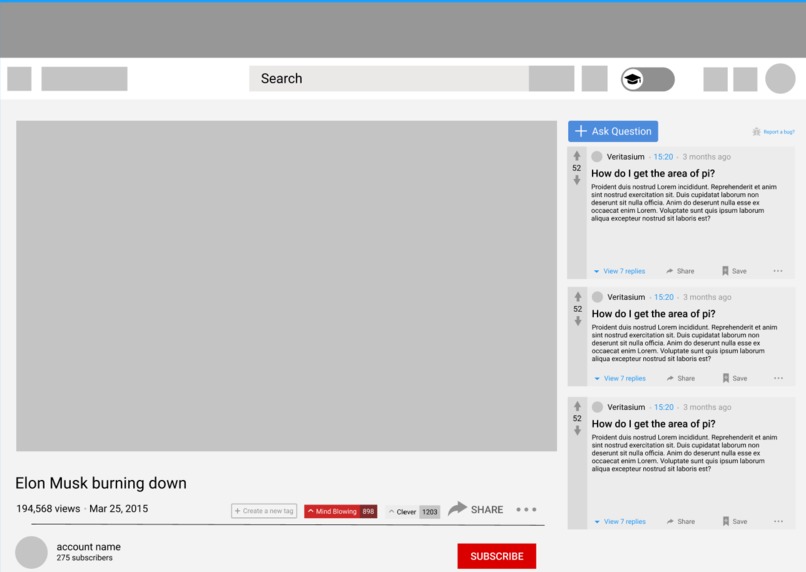Click 3 months ago in the bottom question
This screenshot has width=806, height=572.
[x=707, y=407]
